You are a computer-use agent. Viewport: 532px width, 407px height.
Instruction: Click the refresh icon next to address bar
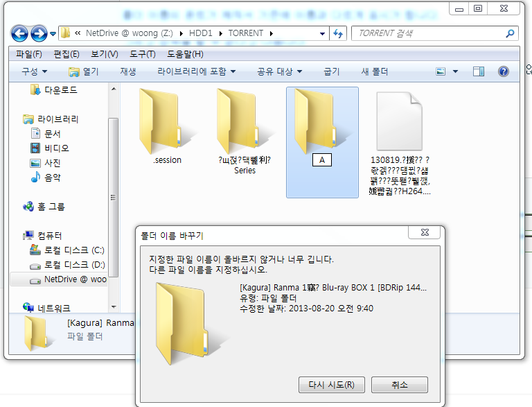pyautogui.click(x=338, y=33)
